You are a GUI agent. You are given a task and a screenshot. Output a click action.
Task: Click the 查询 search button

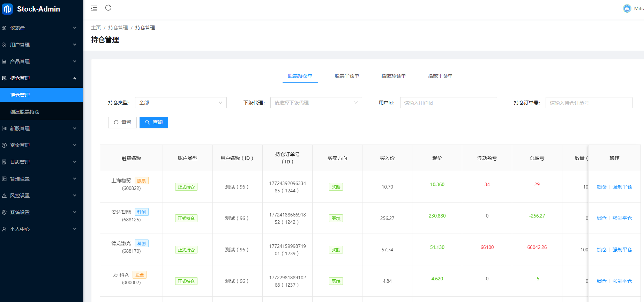153,123
